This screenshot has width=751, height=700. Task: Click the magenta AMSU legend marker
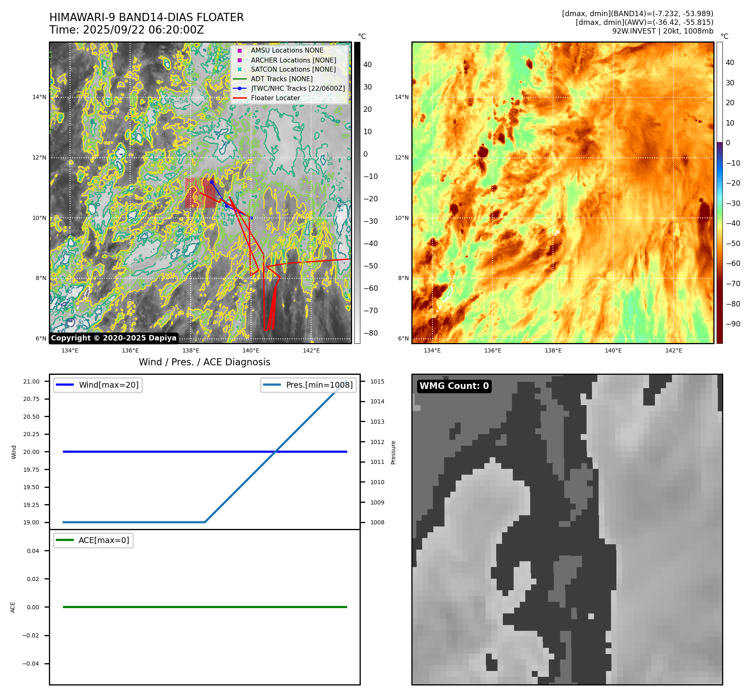click(x=239, y=51)
